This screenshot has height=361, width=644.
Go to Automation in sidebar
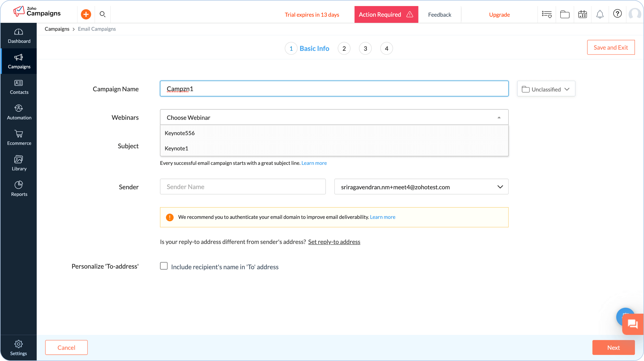coord(19,112)
